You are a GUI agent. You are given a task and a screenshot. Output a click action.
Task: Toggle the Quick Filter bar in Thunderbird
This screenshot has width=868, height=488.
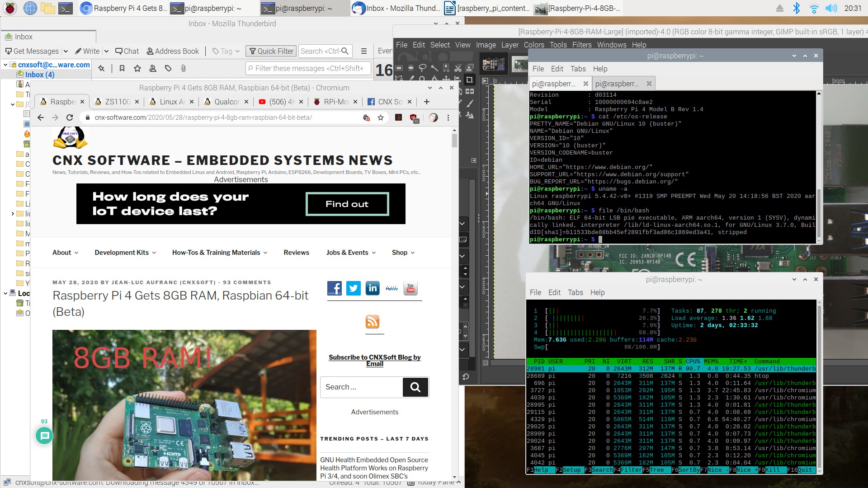point(271,51)
